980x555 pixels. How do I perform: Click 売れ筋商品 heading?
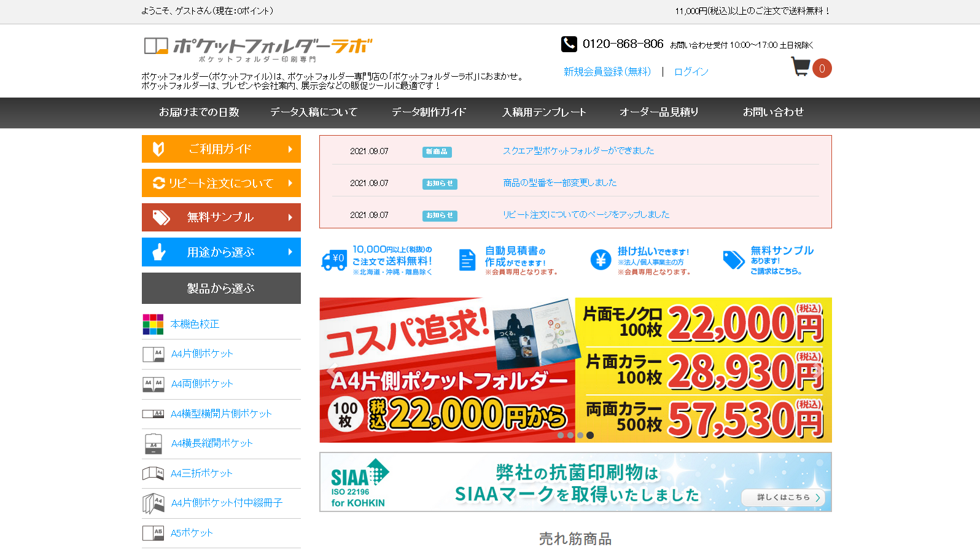[575, 539]
